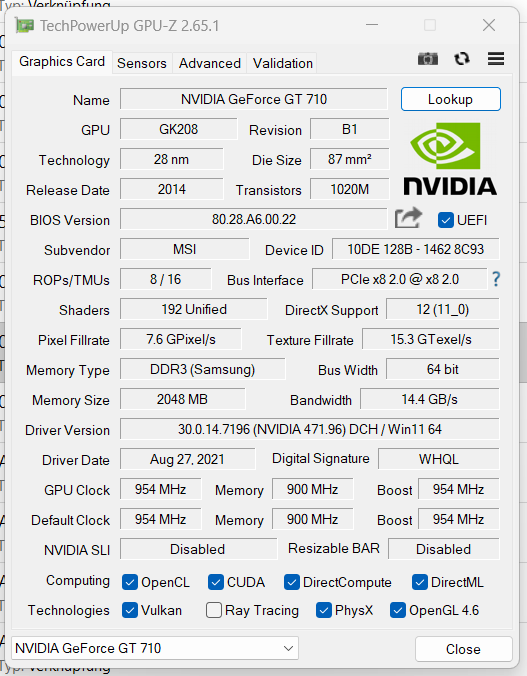Close the GPU-Z window with X
The width and height of the screenshot is (527, 676).
[x=489, y=25]
